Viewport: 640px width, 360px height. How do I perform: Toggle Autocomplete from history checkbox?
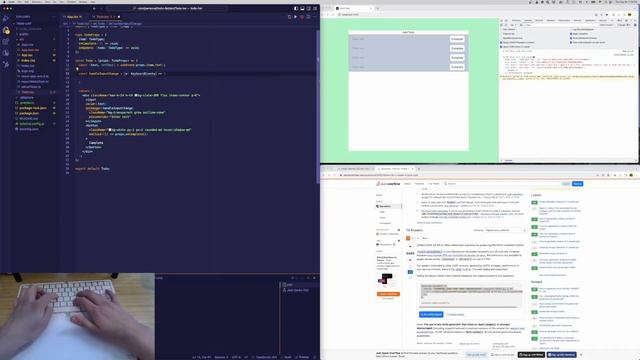click(571, 38)
